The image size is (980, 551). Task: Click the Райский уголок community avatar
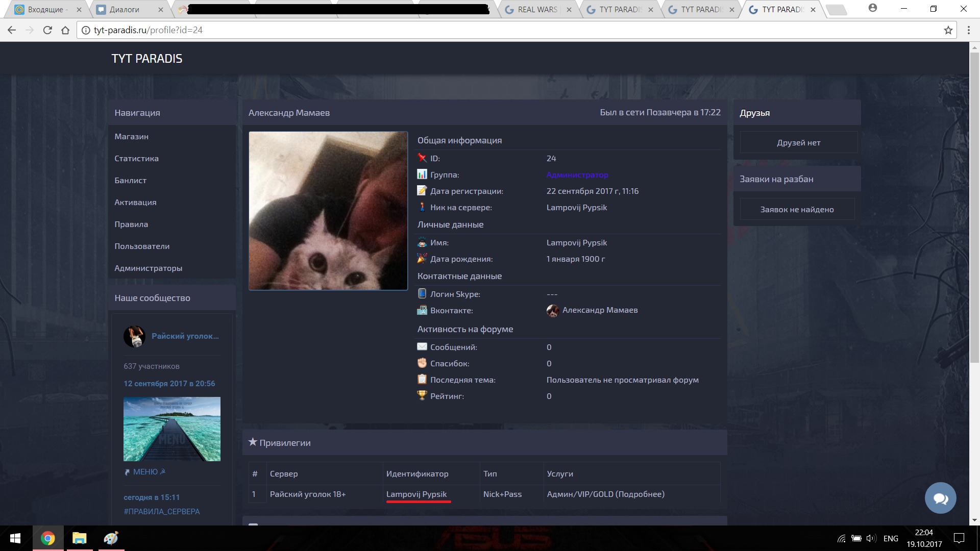tap(135, 336)
